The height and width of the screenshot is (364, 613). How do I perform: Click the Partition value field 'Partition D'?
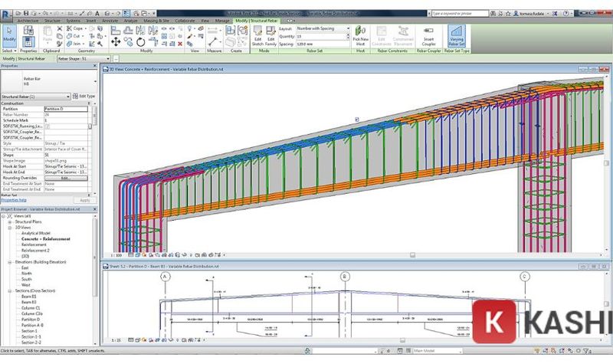[x=66, y=109]
